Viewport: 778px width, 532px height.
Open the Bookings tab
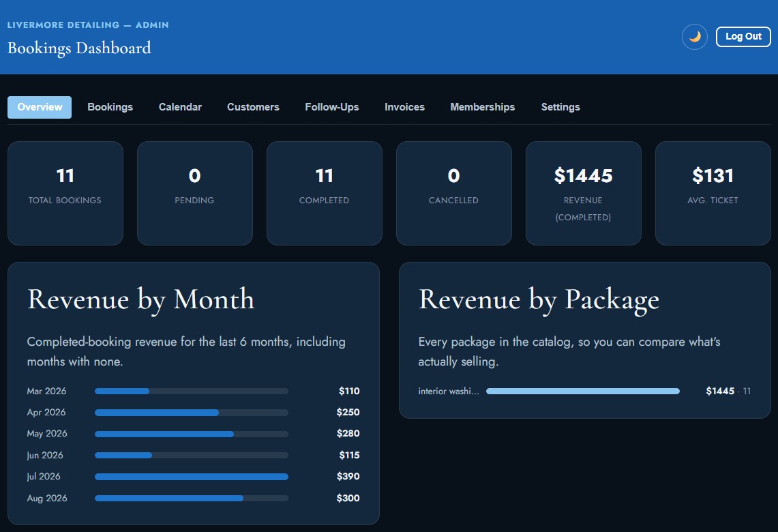point(110,107)
